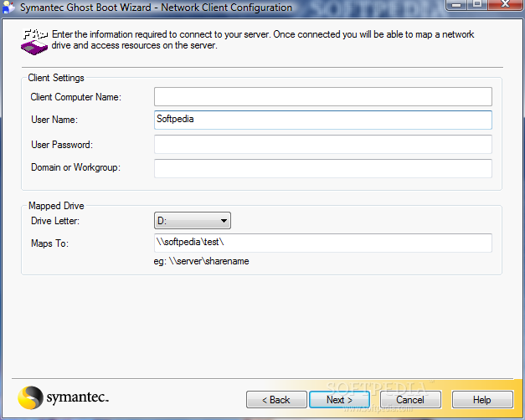Click the 'eg: \\server\sharename' example text
The width and height of the screenshot is (525, 420).
tap(201, 261)
